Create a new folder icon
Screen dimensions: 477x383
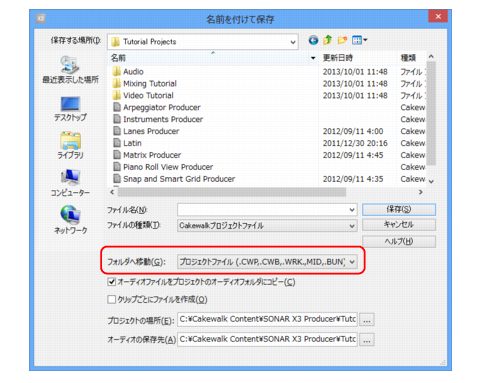click(x=342, y=40)
